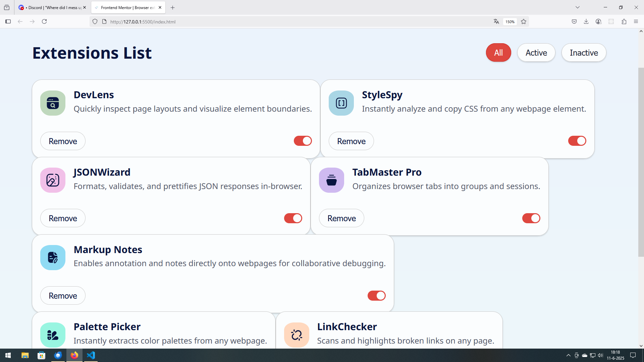Viewport: 644px width, 362px height.
Task: Click the TabMaster Pro extension icon
Action: [x=331, y=180]
